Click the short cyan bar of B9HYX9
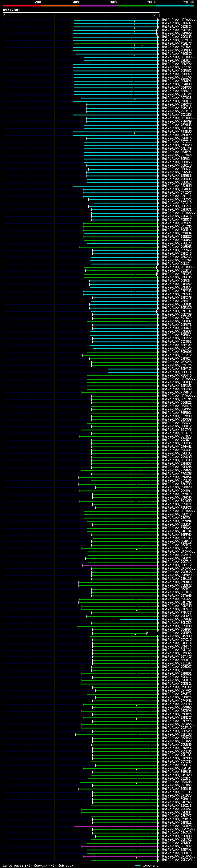The height and width of the screenshot is (868, 197). [x=133, y=369]
